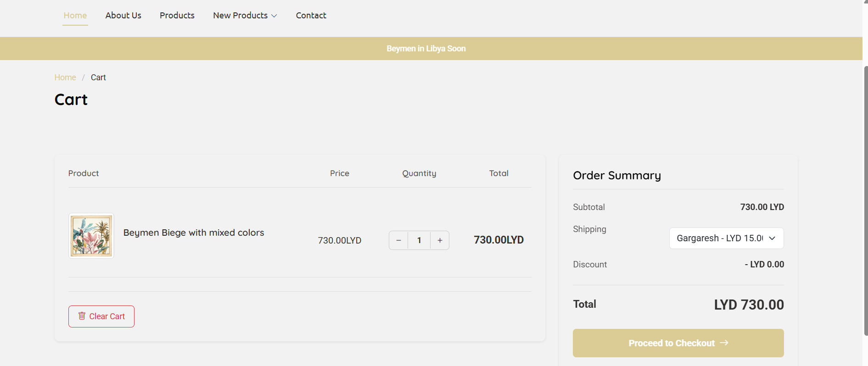868x366 pixels.
Task: Increase quantity with the plus button
Action: [440, 240]
